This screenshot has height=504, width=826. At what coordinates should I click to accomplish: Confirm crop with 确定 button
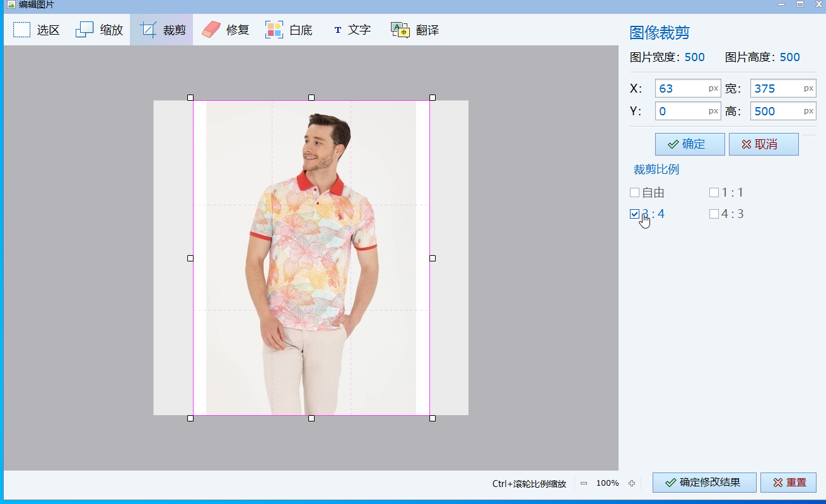tap(689, 144)
